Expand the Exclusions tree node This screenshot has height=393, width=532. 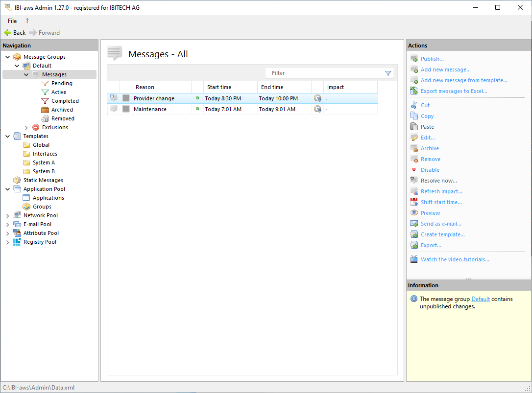coord(26,127)
